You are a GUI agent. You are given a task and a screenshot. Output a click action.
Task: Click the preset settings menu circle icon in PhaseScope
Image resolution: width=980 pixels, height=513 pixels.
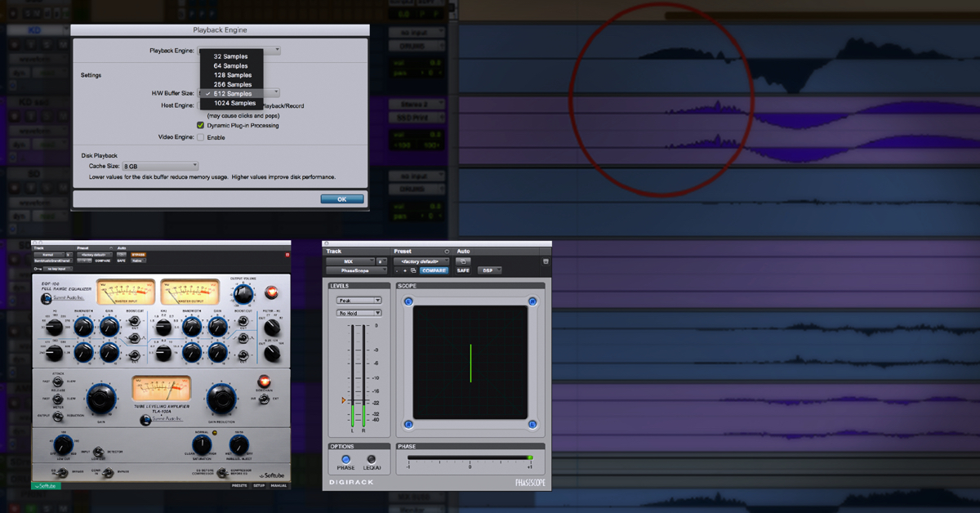coord(447,252)
